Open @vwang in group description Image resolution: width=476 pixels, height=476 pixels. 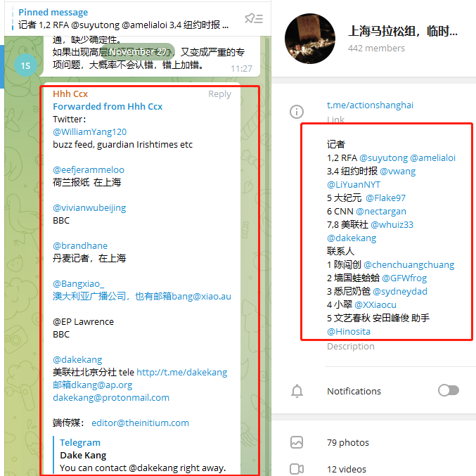click(398, 172)
